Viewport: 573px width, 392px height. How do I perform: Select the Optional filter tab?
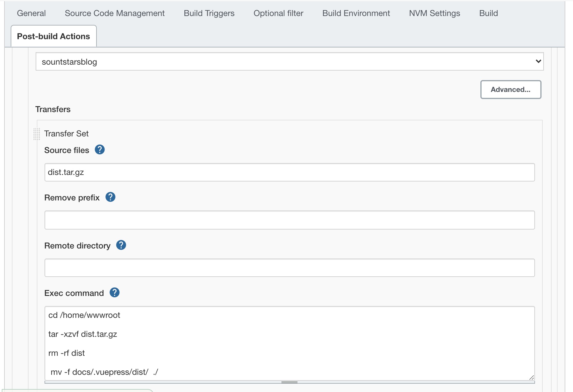(278, 13)
